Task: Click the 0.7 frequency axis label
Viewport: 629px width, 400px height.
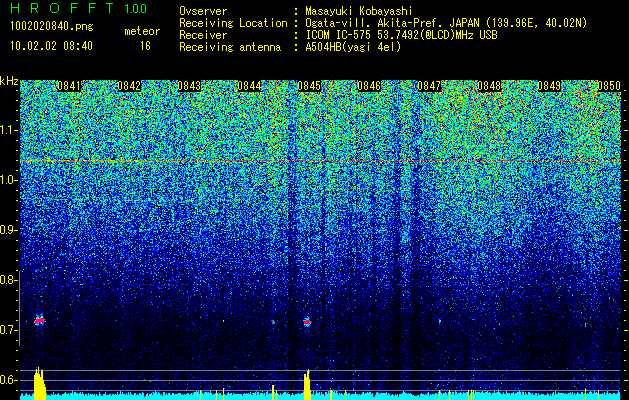Action: pyautogui.click(x=9, y=330)
